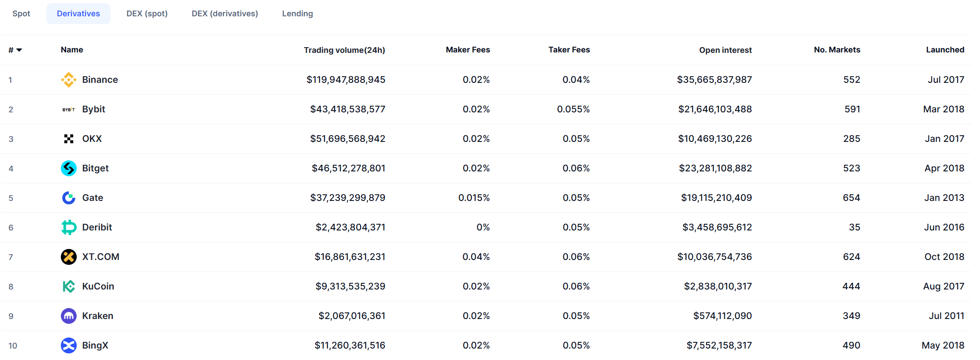Sort by No. Markets column header
This screenshot has width=980, height=360.
coord(837,50)
